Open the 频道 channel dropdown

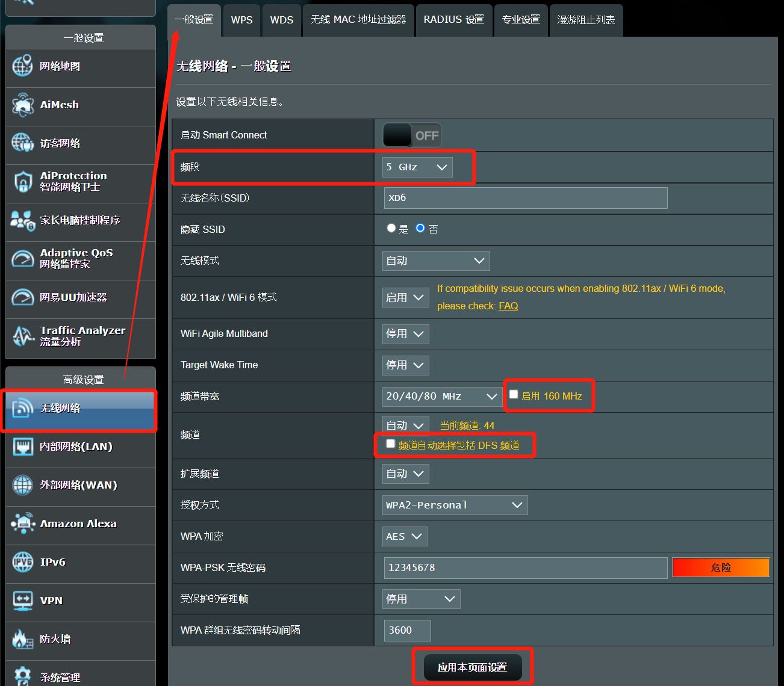click(405, 425)
